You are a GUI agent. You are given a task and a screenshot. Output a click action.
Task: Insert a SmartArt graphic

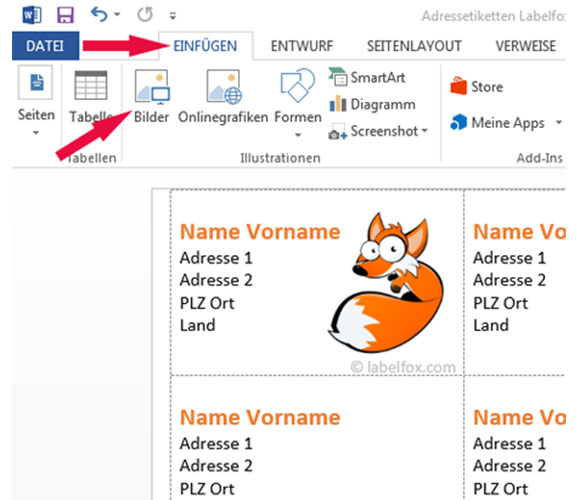click(367, 77)
